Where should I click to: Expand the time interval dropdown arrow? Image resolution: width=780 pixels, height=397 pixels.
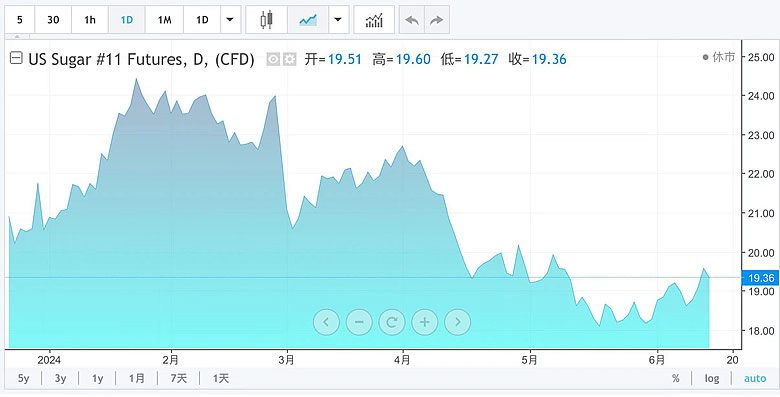(230, 20)
